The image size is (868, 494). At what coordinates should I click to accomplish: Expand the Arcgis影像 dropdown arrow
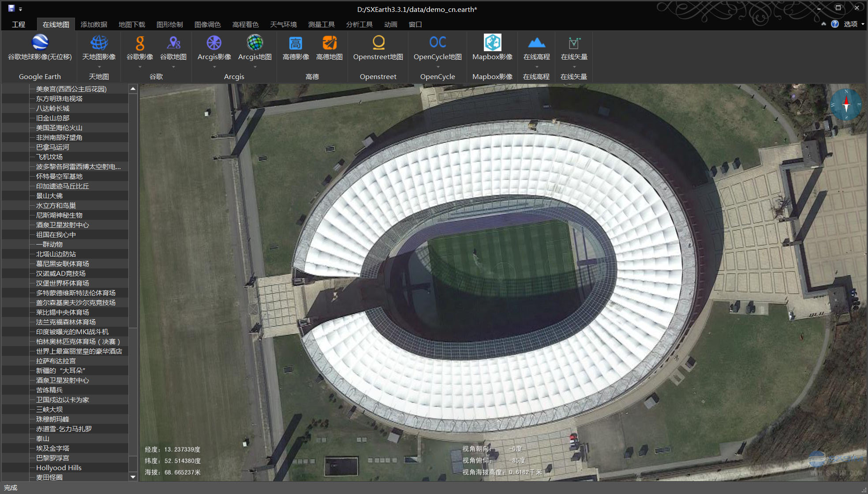tap(214, 67)
